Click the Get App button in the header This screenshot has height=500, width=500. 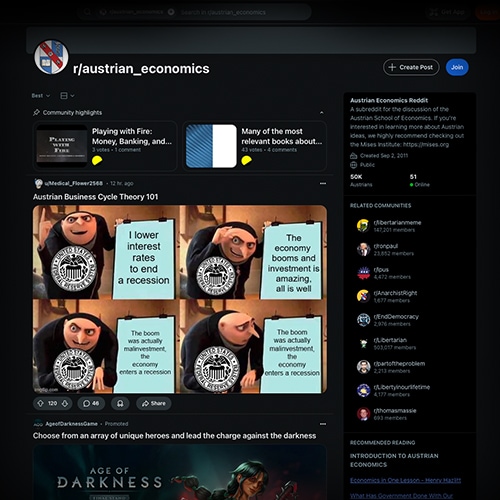tap(447, 12)
